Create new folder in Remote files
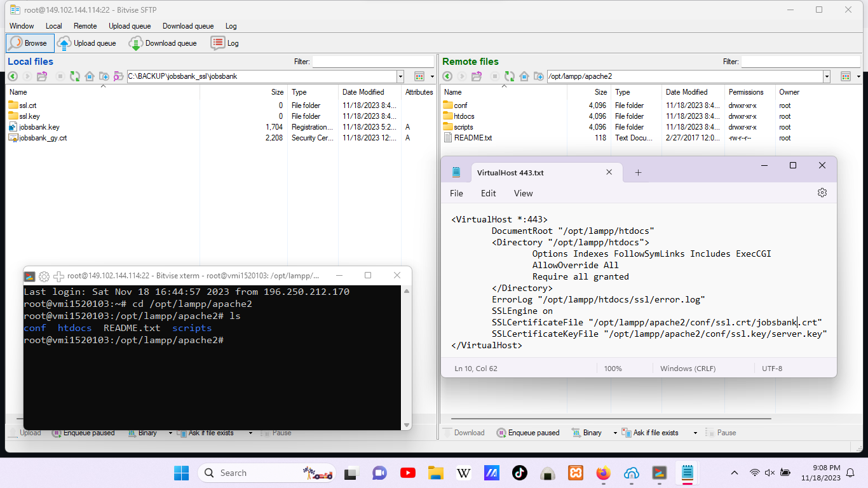Screen dimensions: 868x488 [539, 76]
